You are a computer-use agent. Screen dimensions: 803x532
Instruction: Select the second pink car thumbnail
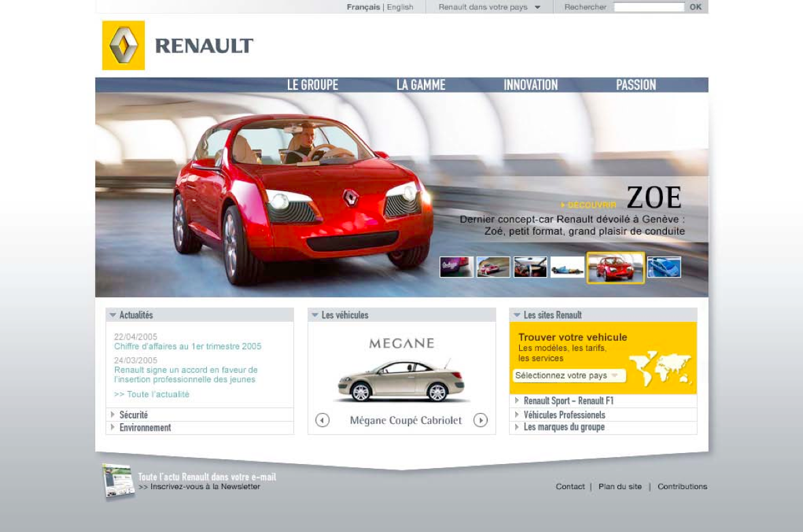[493, 267]
